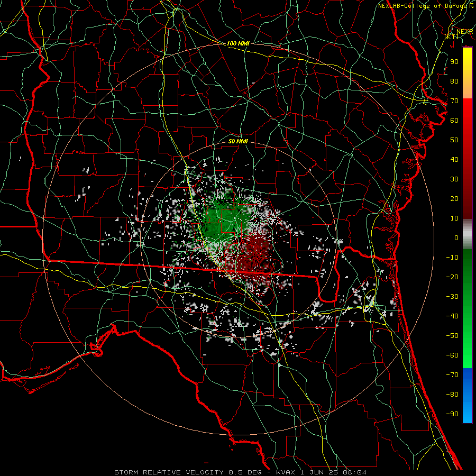
Task: Click the KVAX station identifier in caption
Action: [x=286, y=472]
